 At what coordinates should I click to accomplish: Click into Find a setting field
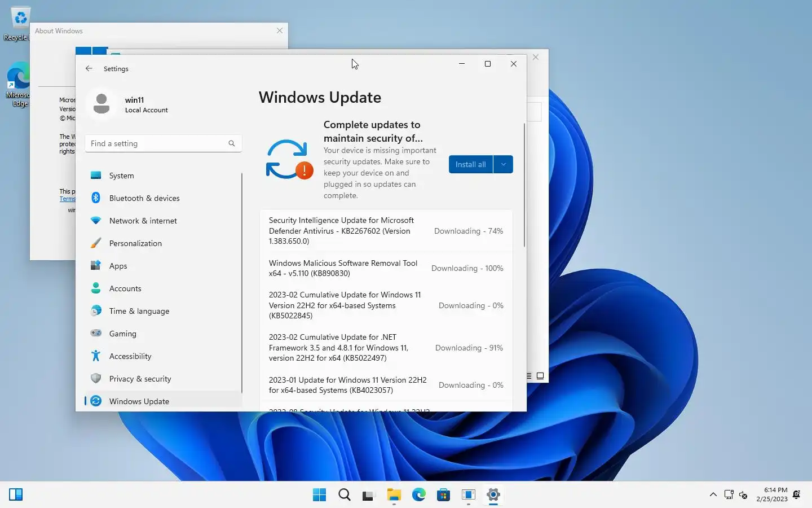(164, 143)
